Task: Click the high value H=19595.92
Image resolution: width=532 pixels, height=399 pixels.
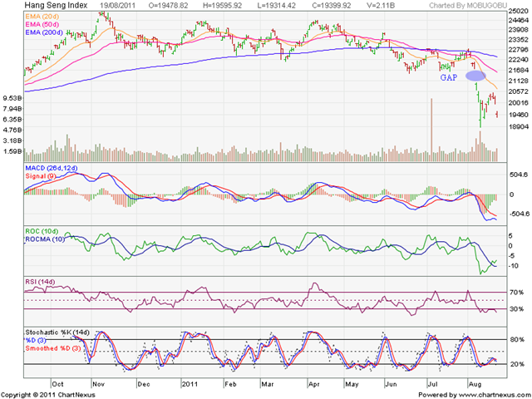Action: tap(224, 6)
